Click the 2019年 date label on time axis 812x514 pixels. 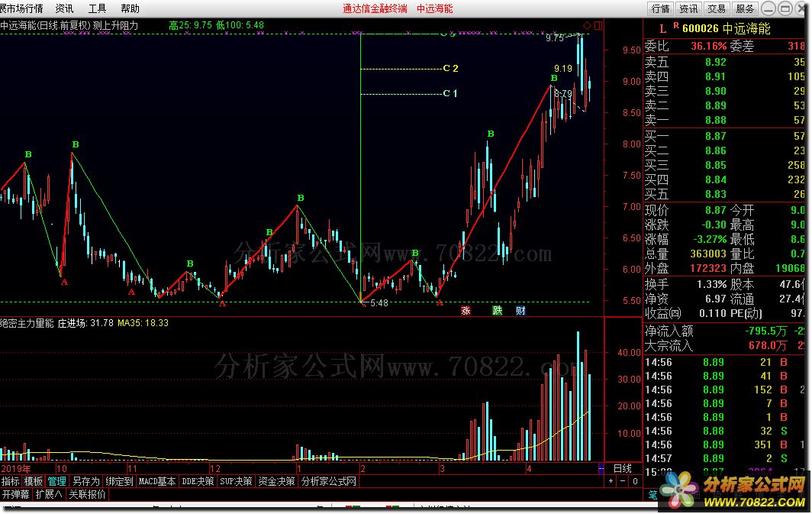coord(16,469)
